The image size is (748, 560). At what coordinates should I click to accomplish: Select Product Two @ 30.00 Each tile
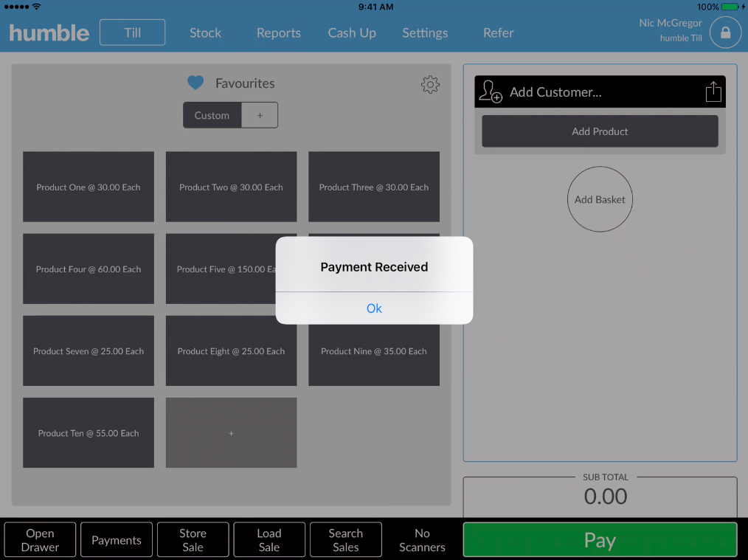[x=231, y=187]
